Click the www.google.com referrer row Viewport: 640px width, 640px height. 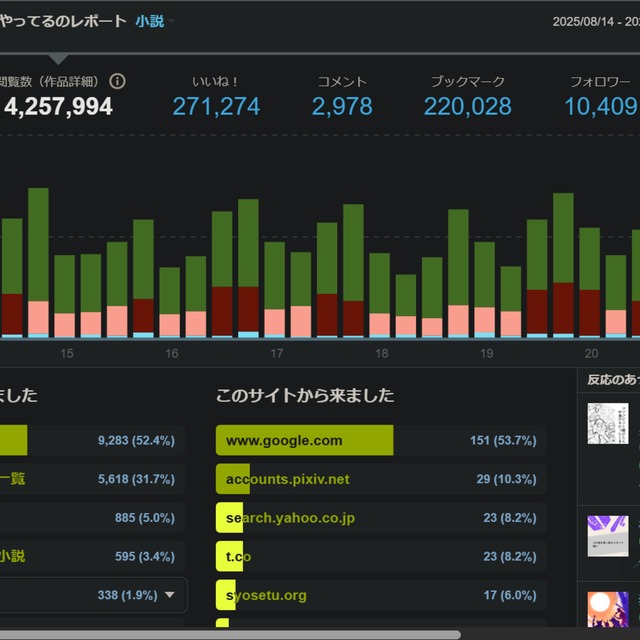point(380,440)
